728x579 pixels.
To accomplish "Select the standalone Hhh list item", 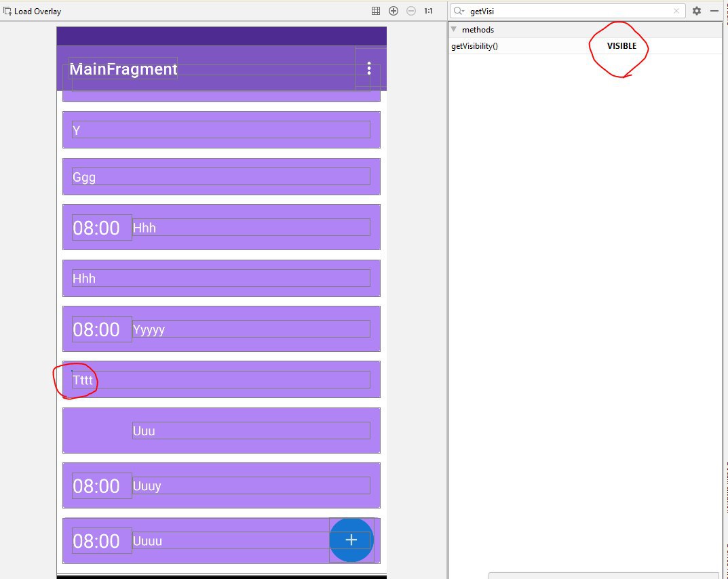I will click(x=221, y=278).
